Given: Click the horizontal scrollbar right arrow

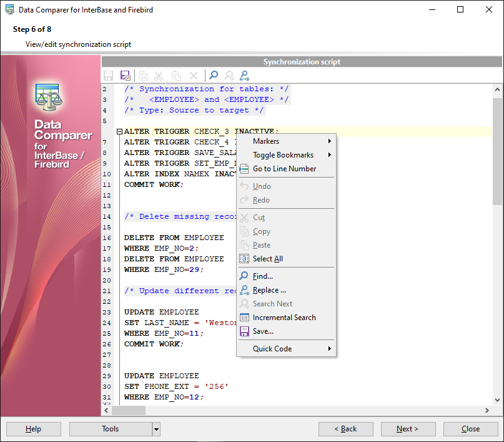Looking at the screenshot, I should pyautogui.click(x=487, y=411).
